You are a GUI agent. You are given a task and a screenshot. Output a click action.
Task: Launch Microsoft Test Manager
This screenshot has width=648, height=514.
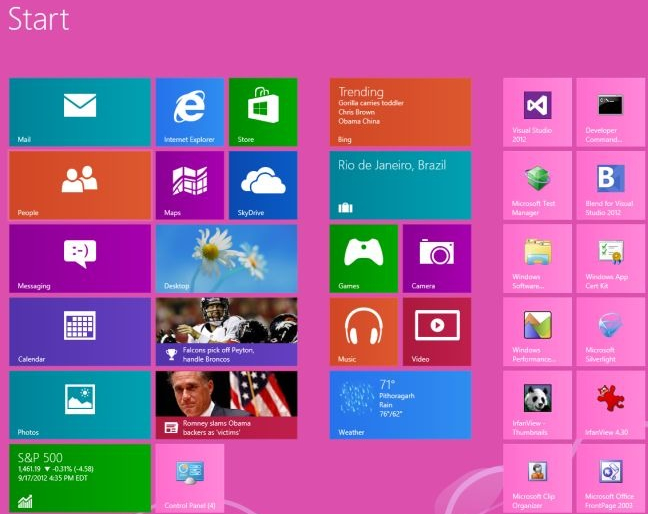pos(537,185)
